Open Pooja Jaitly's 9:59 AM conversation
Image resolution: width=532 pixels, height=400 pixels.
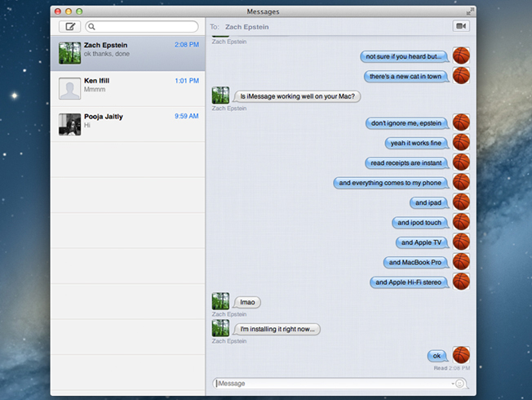126,123
